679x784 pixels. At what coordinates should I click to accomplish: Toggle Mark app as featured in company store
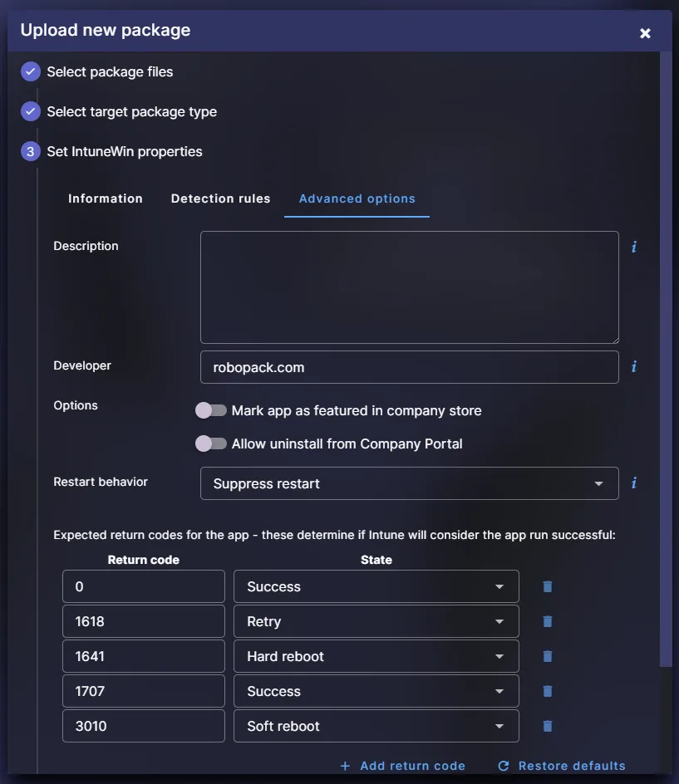[x=210, y=410]
